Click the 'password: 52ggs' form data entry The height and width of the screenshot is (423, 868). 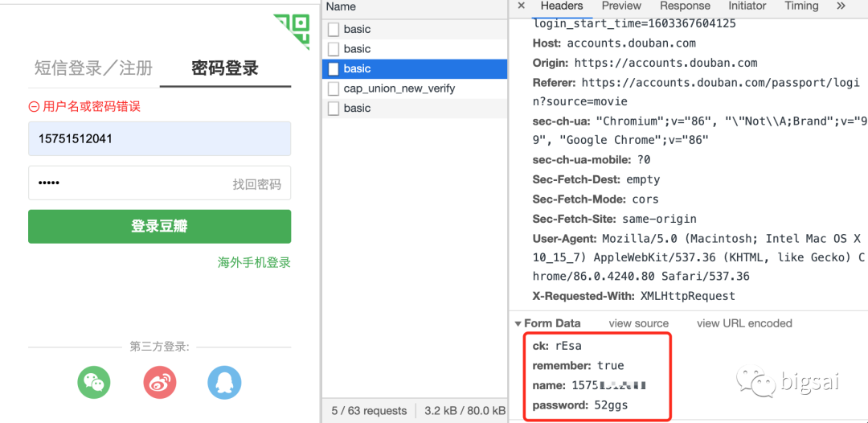(x=580, y=406)
